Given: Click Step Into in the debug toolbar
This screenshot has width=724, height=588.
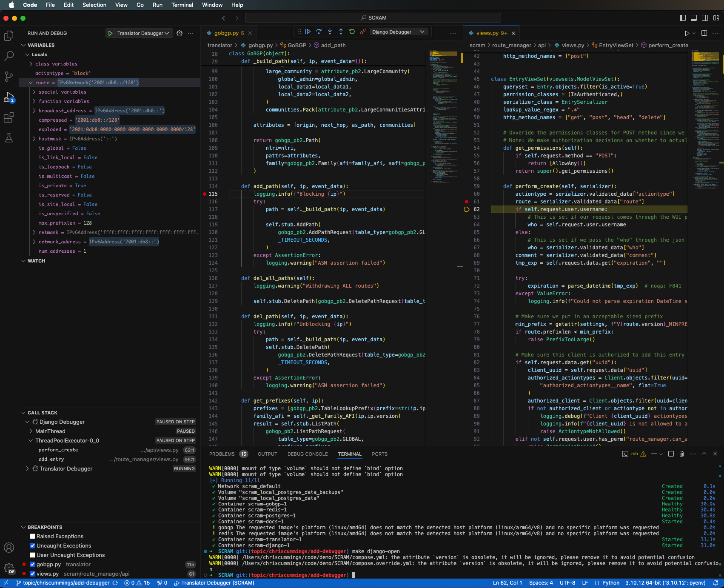Looking at the screenshot, I should coord(330,31).
